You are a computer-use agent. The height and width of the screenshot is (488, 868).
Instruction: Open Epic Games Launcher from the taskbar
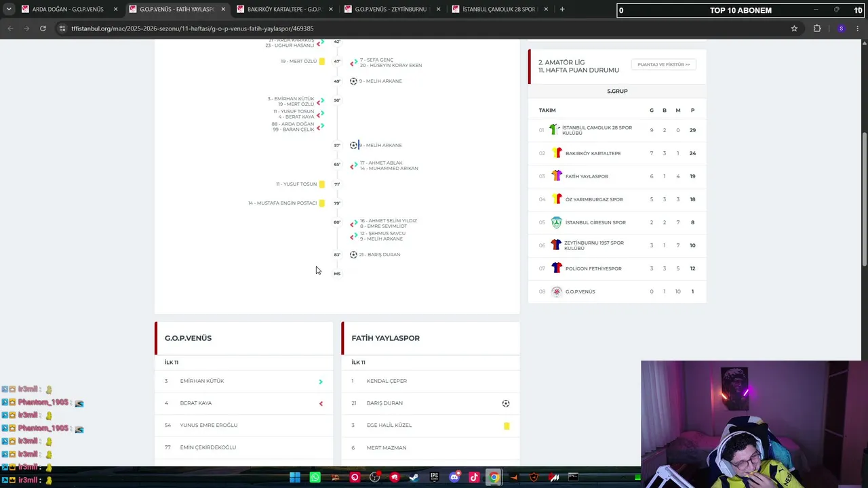pyautogui.click(x=434, y=477)
